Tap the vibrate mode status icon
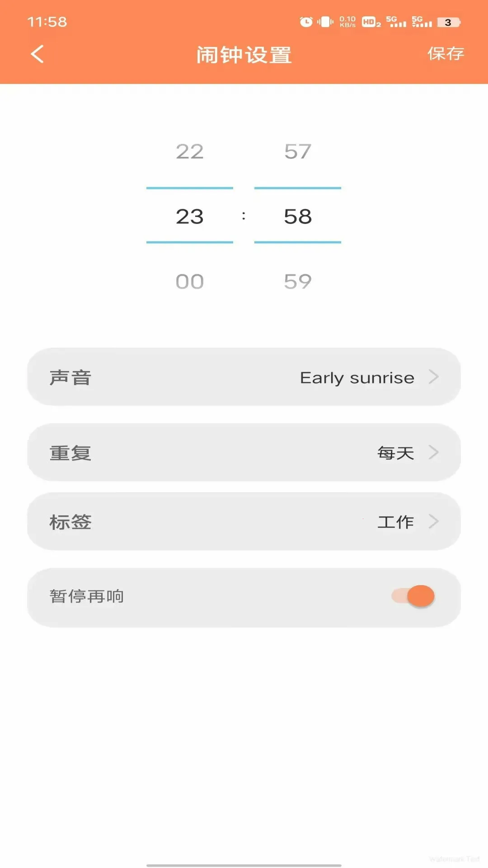Screen dimensions: 488x868 (325, 22)
